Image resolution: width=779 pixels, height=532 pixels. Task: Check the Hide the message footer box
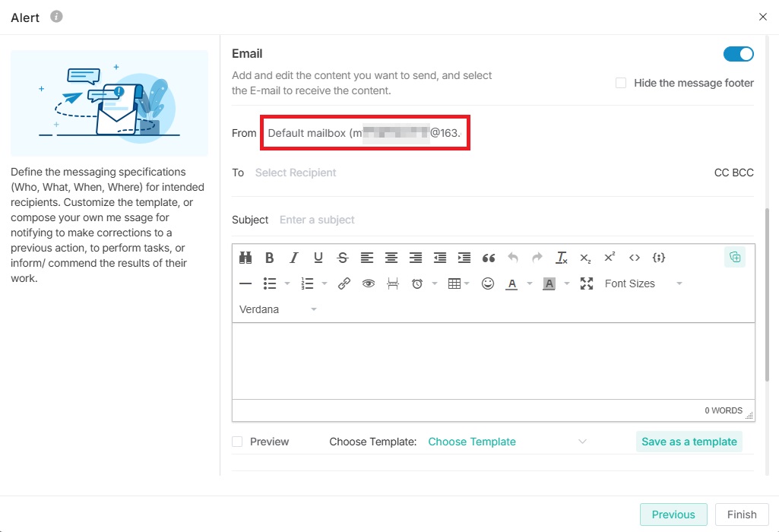[621, 83]
